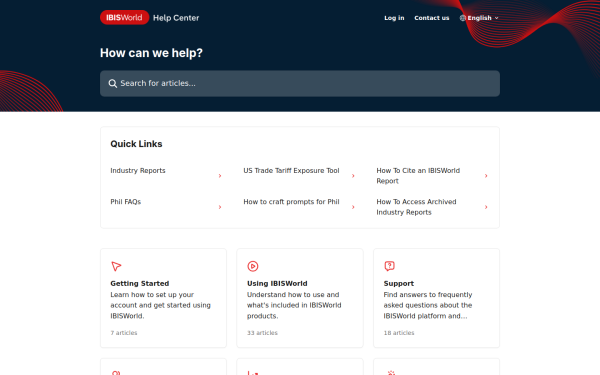Click the search magnifier icon

click(112, 83)
